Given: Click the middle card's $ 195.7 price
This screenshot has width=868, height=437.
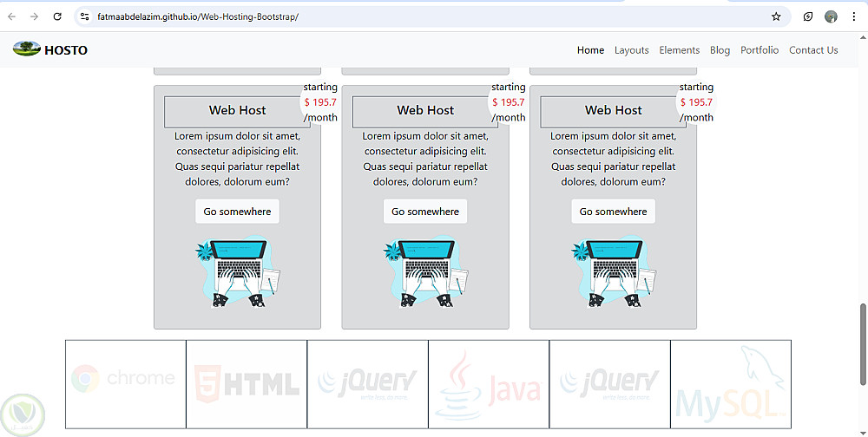Looking at the screenshot, I should [x=509, y=102].
